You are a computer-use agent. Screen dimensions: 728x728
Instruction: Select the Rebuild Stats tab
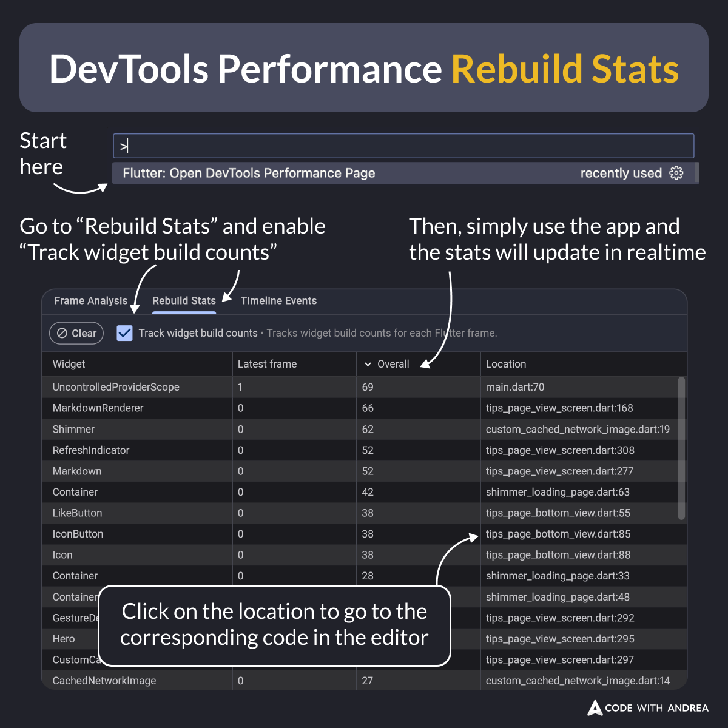tap(184, 300)
